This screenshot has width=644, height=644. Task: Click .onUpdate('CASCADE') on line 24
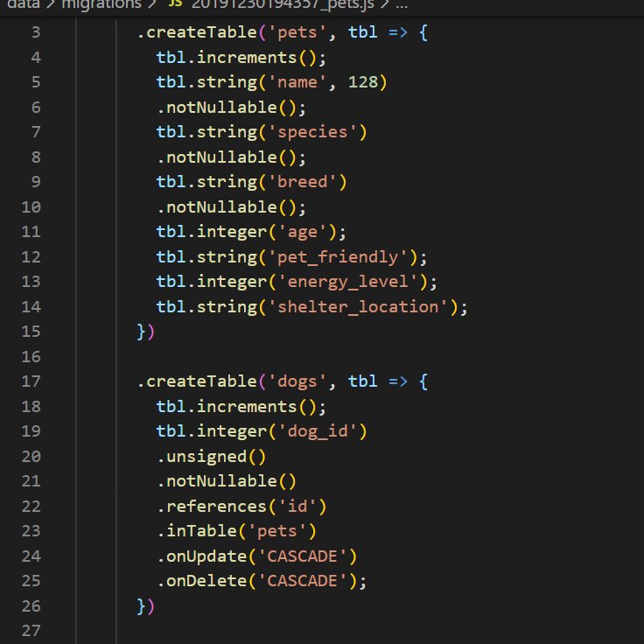point(257,556)
